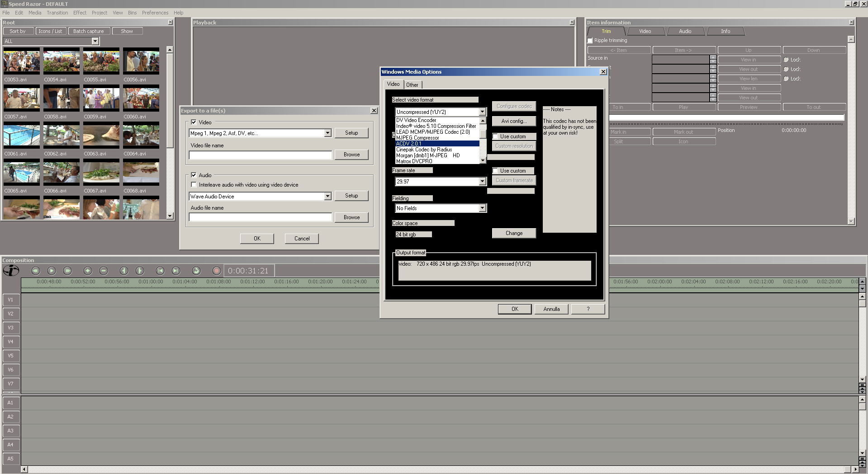Click the loop playback icon
The width and height of the screenshot is (868, 474).
pos(196,271)
